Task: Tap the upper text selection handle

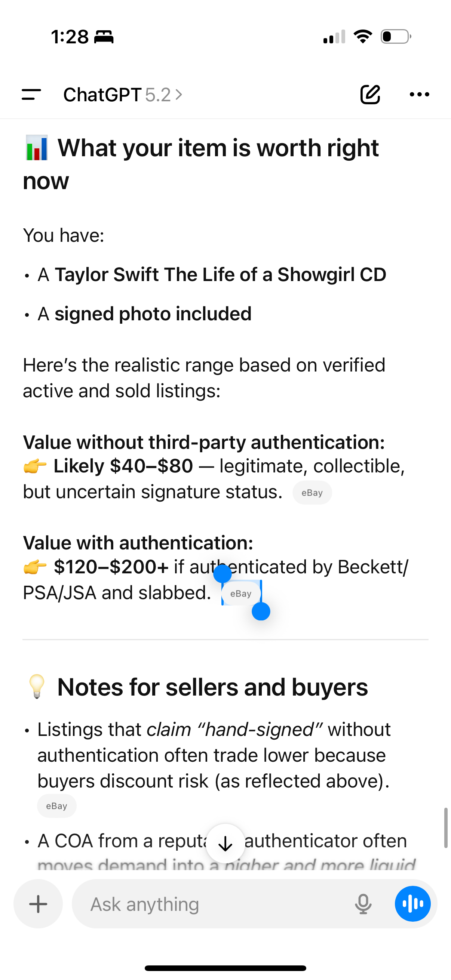Action: (x=222, y=573)
